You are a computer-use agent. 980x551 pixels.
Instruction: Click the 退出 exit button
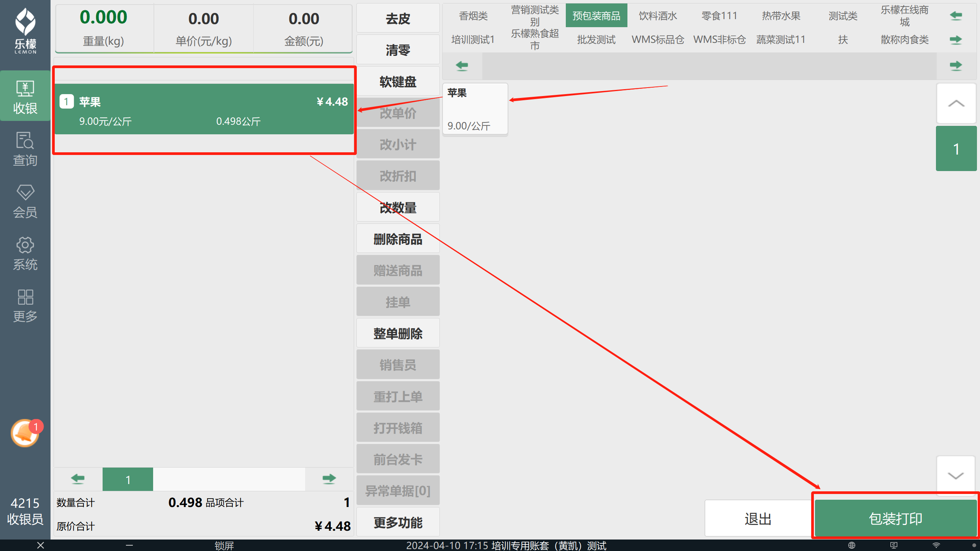[x=758, y=518]
